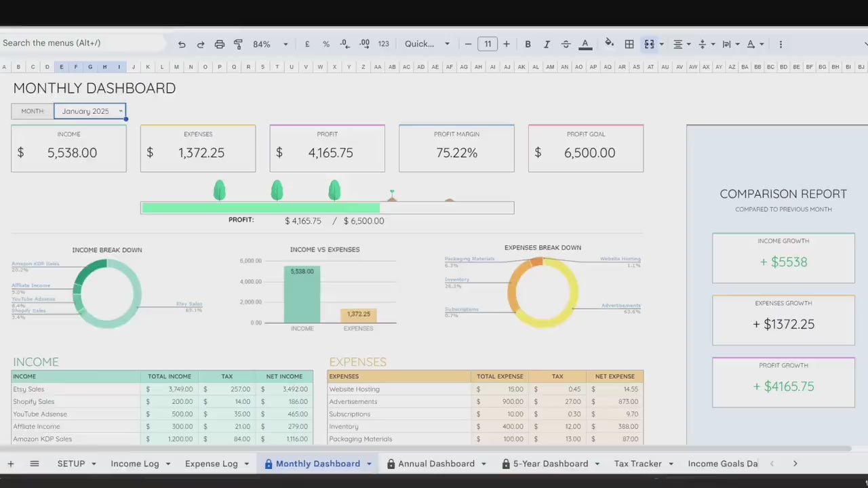Toggle italic formatting
This screenshot has height=488, width=868.
pyautogui.click(x=547, y=44)
